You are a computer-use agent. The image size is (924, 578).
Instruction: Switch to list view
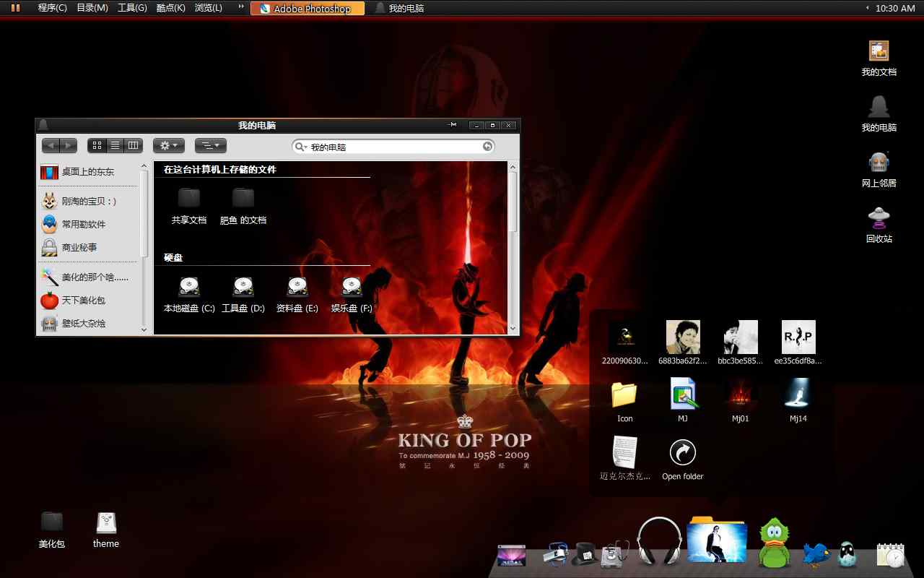(115, 146)
